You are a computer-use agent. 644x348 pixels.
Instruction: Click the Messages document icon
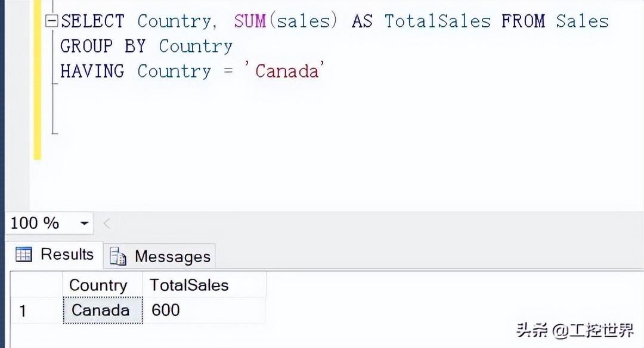118,257
